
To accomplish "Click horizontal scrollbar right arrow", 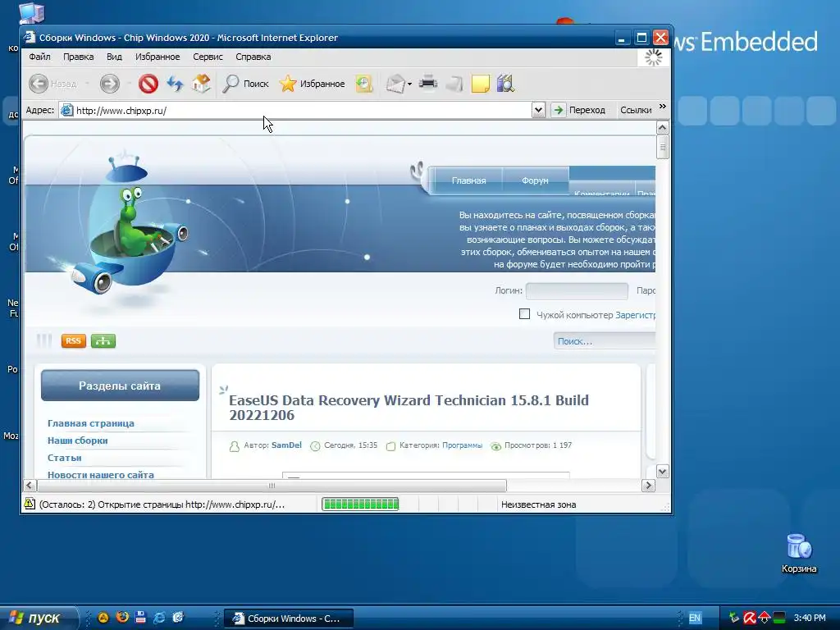I will (x=648, y=486).
